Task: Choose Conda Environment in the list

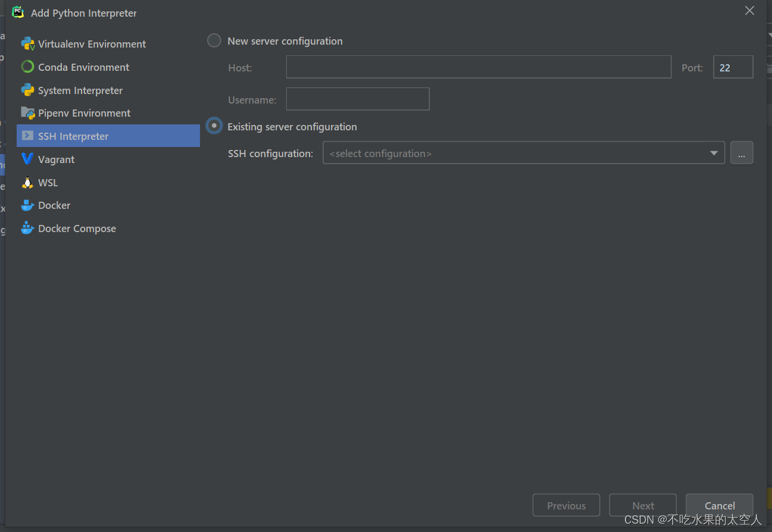Action: (x=108, y=67)
